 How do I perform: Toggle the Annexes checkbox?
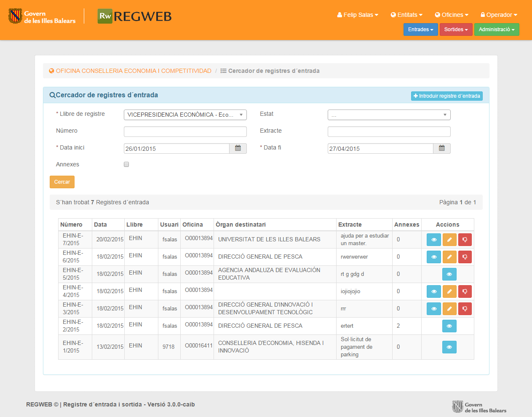(126, 164)
